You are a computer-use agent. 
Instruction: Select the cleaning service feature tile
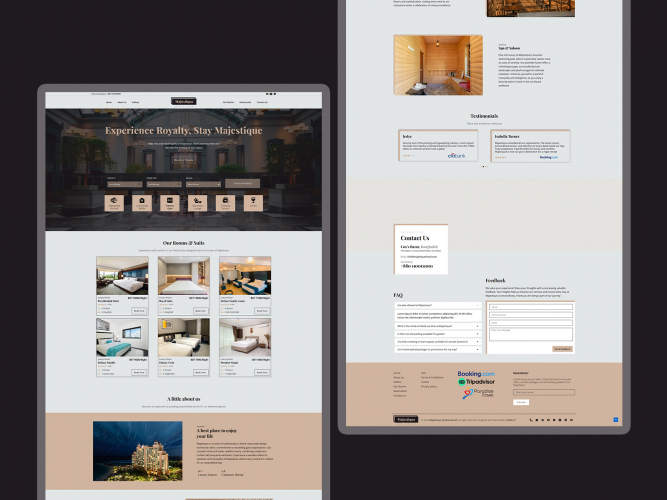click(225, 203)
